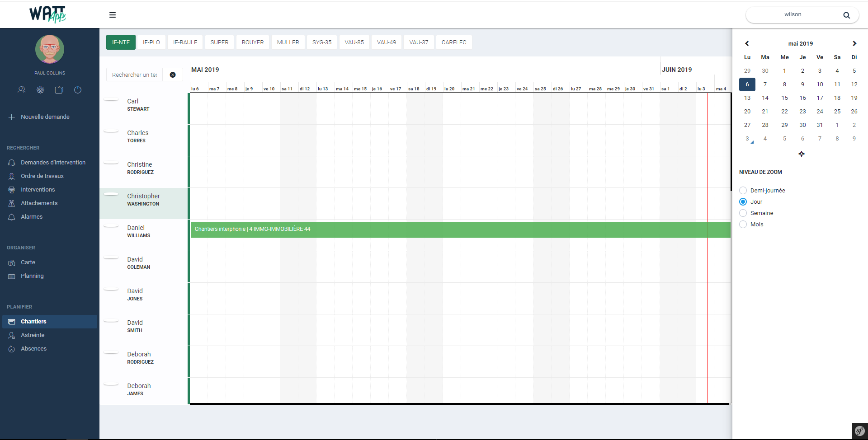Select Demi-journée zoom level
Viewport: 868px width, 440px height.
743,191
